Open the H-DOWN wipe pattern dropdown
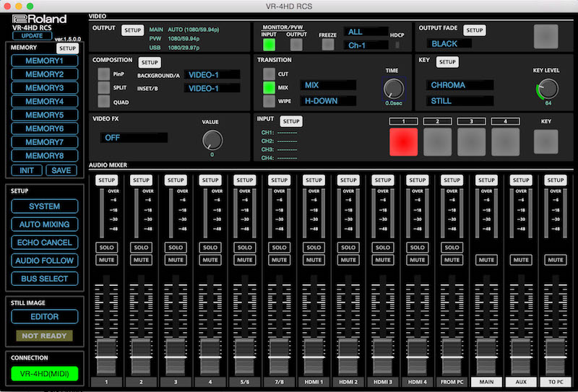 coord(328,101)
